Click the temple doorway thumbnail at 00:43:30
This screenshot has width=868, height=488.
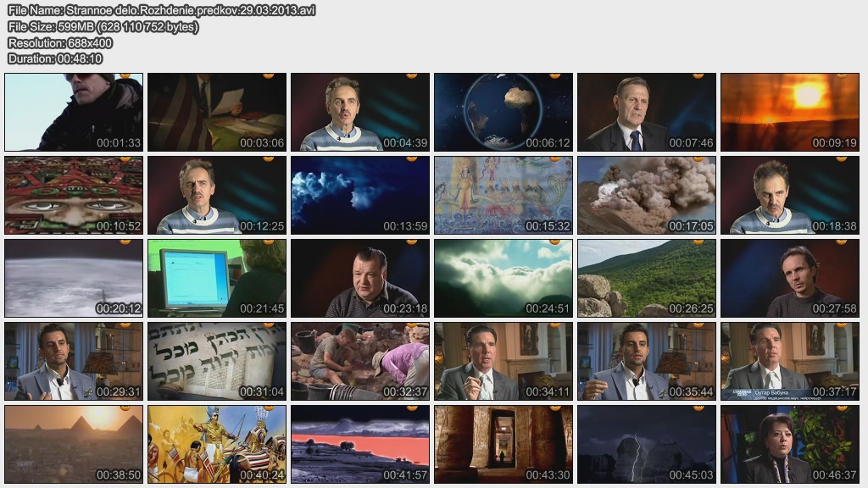pos(503,444)
